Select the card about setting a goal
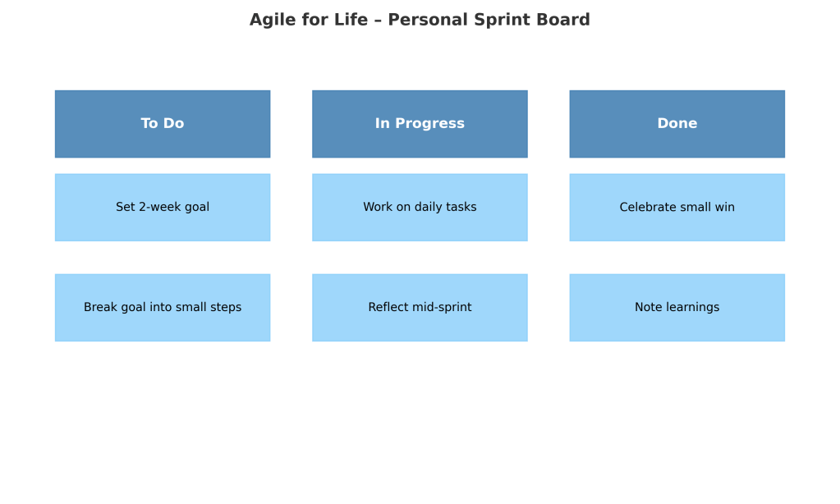Image resolution: width=840 pixels, height=504 pixels. (162, 208)
